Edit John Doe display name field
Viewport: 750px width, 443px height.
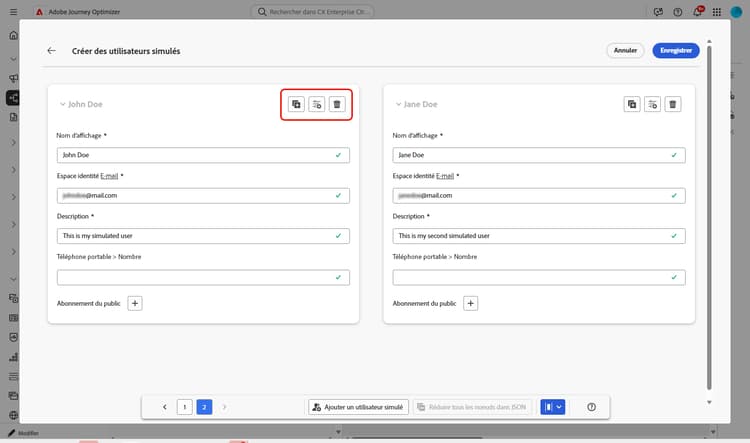pos(203,155)
